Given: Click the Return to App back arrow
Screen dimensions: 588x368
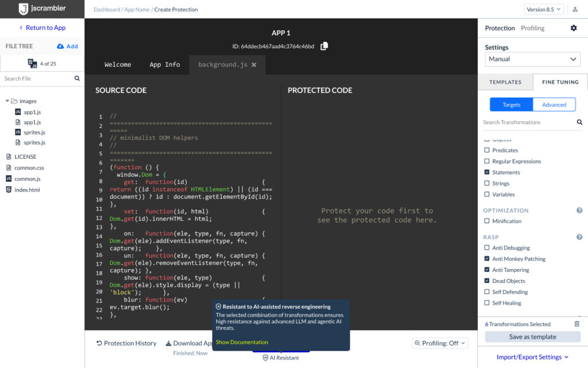Looking at the screenshot, I should click(x=21, y=28).
